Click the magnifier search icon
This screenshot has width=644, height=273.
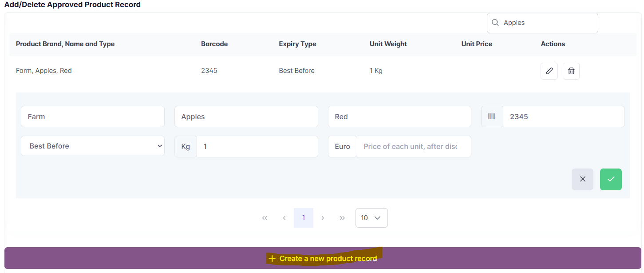[x=495, y=23]
